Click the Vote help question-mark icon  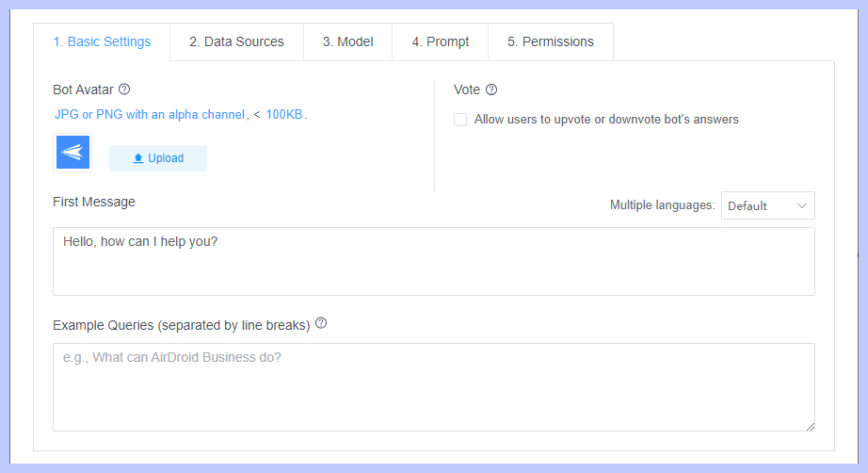pyautogui.click(x=491, y=90)
